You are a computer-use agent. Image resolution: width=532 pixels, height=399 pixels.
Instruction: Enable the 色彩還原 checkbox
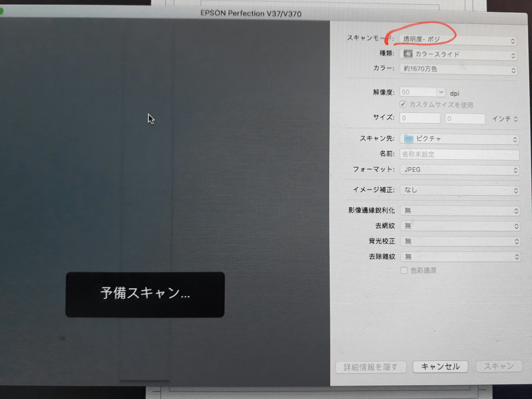click(x=404, y=270)
